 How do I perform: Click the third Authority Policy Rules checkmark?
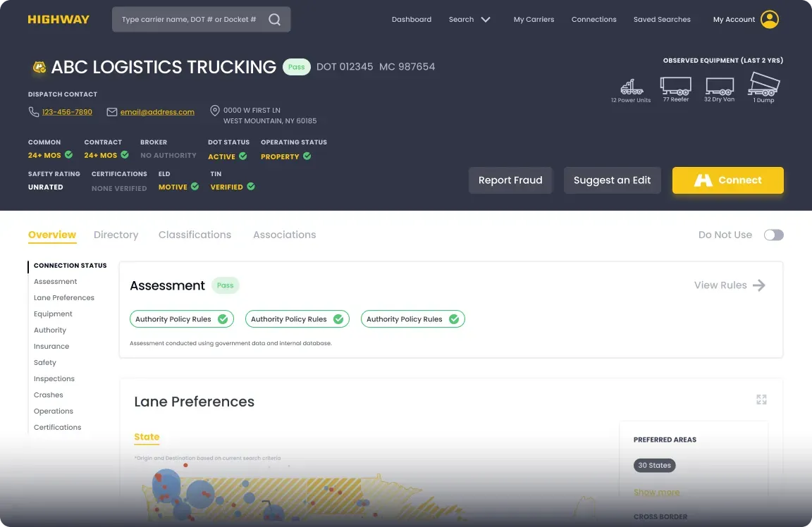pyautogui.click(x=454, y=319)
